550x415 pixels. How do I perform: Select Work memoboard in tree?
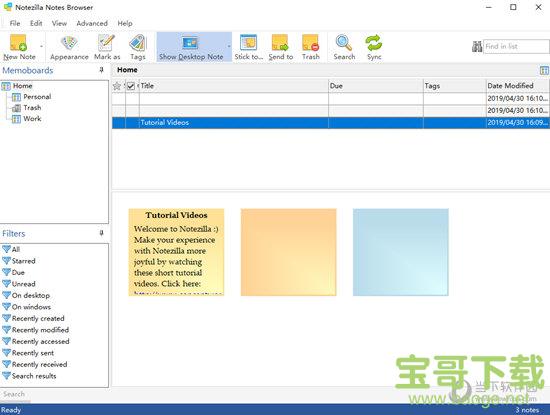pos(32,119)
